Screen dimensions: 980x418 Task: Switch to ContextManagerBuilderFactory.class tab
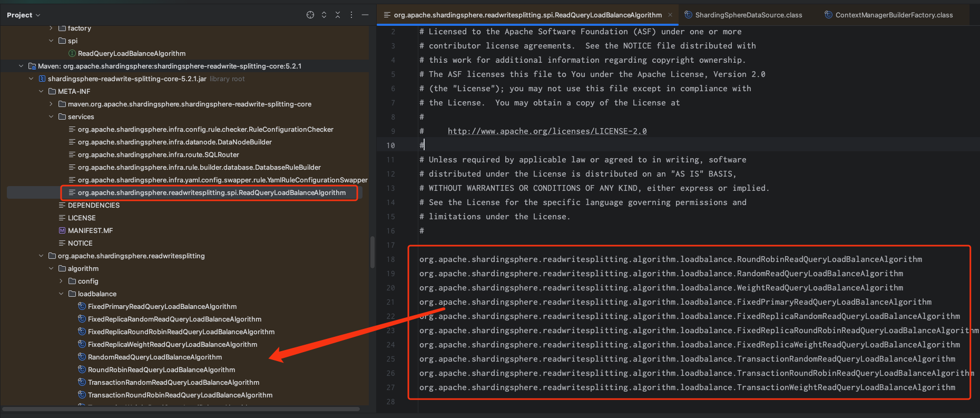click(888, 15)
